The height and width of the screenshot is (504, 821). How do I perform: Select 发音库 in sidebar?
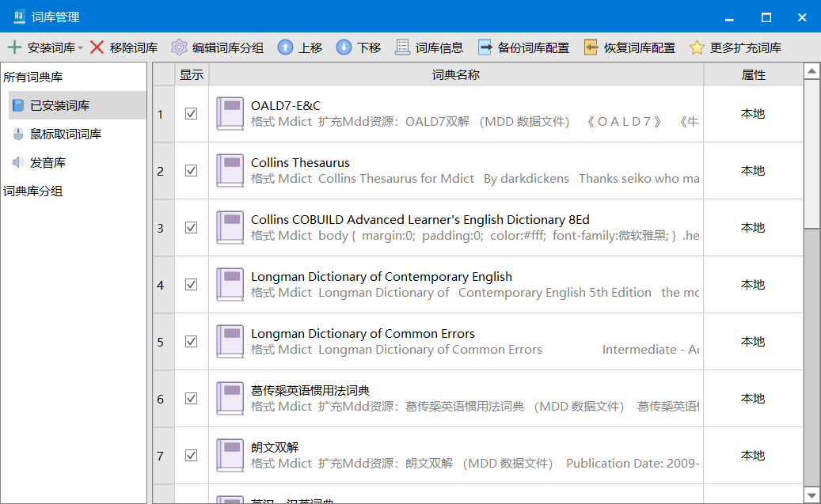[x=78, y=163]
